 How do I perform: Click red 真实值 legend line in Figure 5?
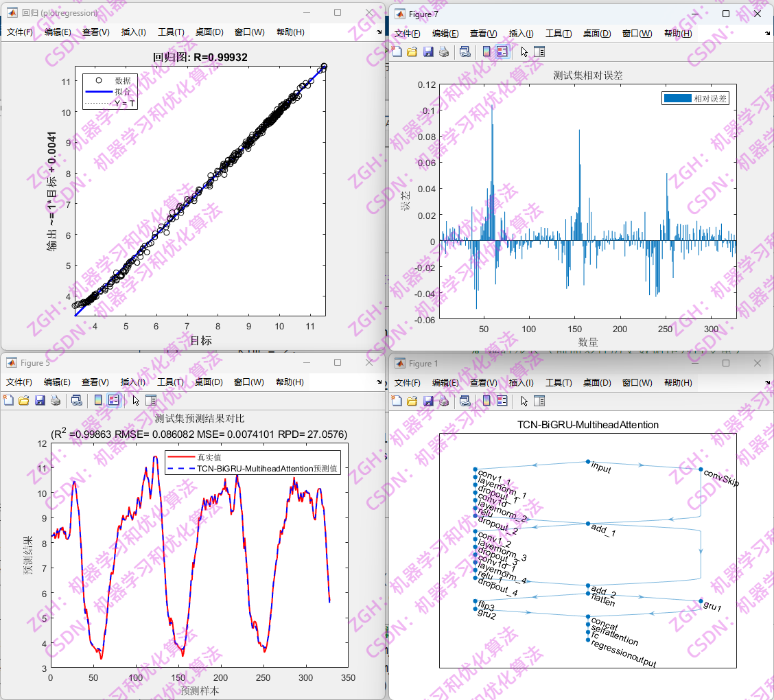point(180,457)
